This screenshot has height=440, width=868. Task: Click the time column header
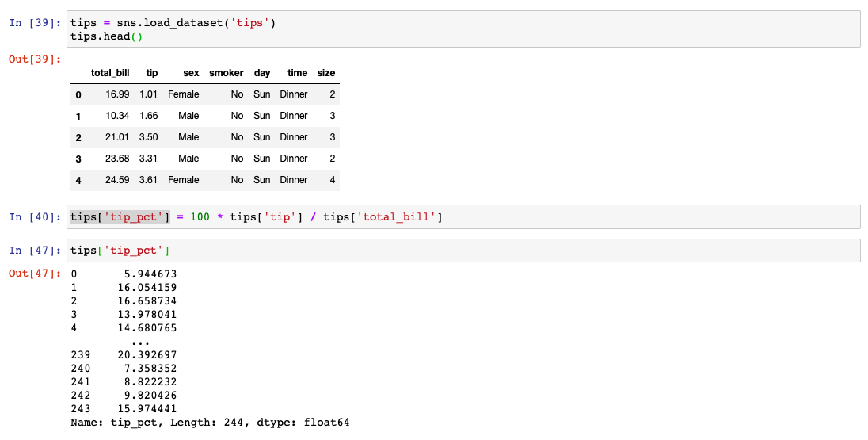click(297, 73)
